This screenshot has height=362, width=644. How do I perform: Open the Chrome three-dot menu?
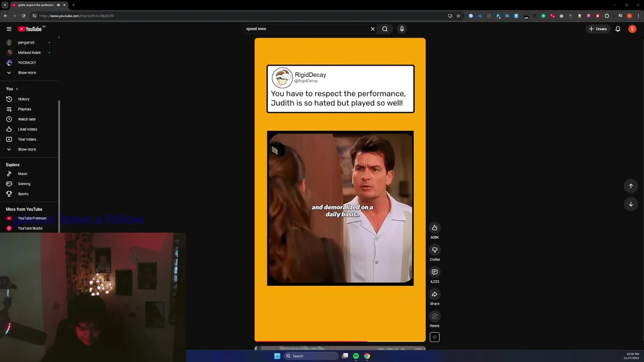[638, 16]
